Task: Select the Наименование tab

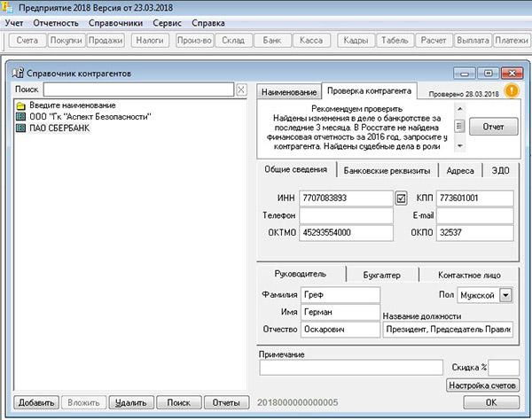Action: tap(288, 92)
